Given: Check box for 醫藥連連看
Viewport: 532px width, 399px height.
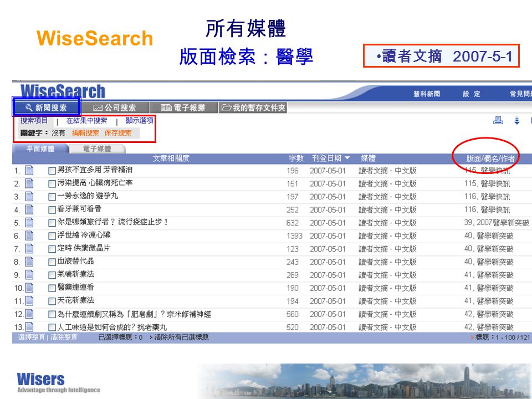Looking at the screenshot, I should tap(52, 288).
